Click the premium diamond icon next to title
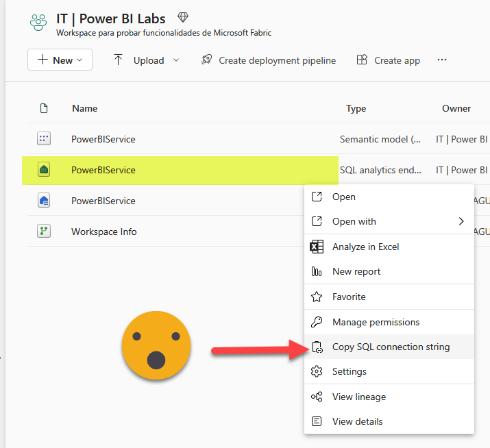The image size is (490, 448). (182, 17)
